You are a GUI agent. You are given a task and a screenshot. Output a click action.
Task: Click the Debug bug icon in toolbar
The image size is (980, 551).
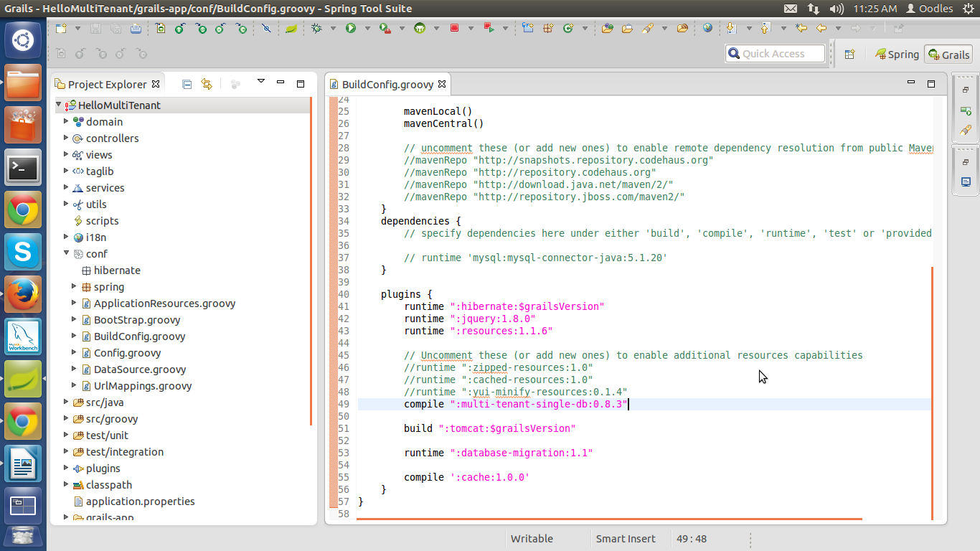[316, 28]
